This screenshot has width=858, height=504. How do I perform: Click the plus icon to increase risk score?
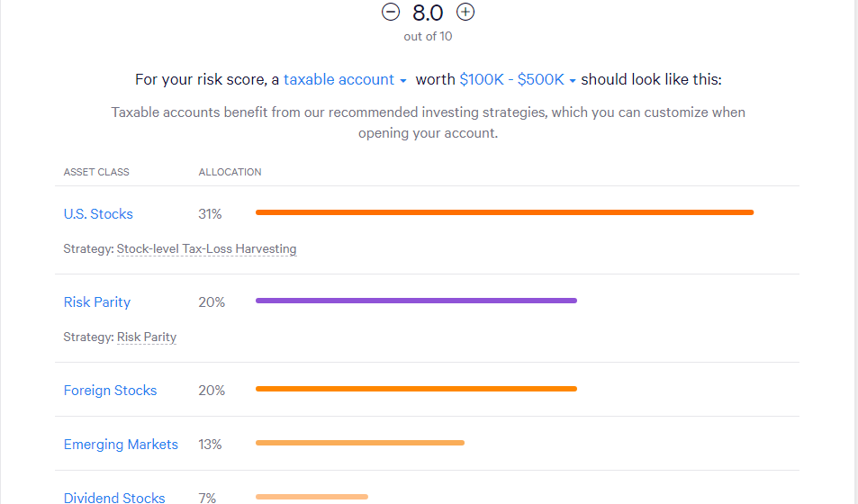point(465,13)
